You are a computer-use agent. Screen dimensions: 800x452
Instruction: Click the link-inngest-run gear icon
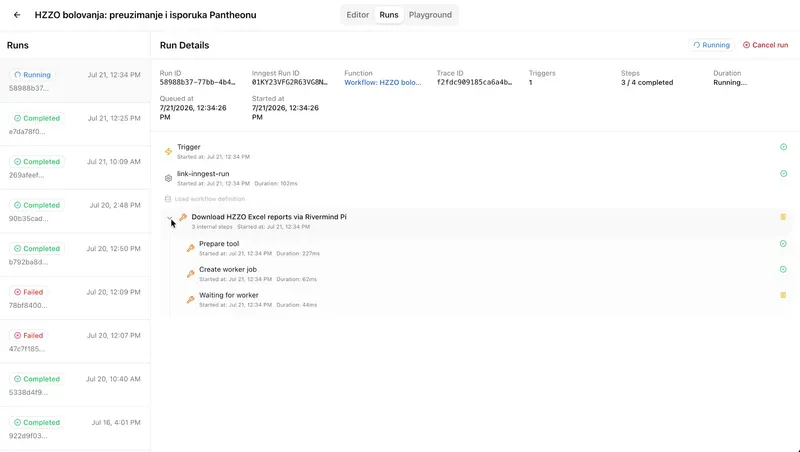(168, 178)
